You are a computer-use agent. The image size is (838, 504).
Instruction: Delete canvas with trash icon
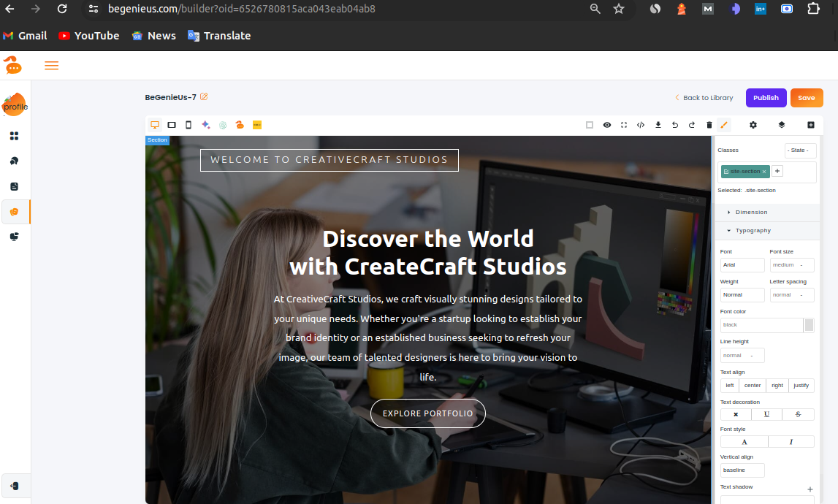click(709, 125)
